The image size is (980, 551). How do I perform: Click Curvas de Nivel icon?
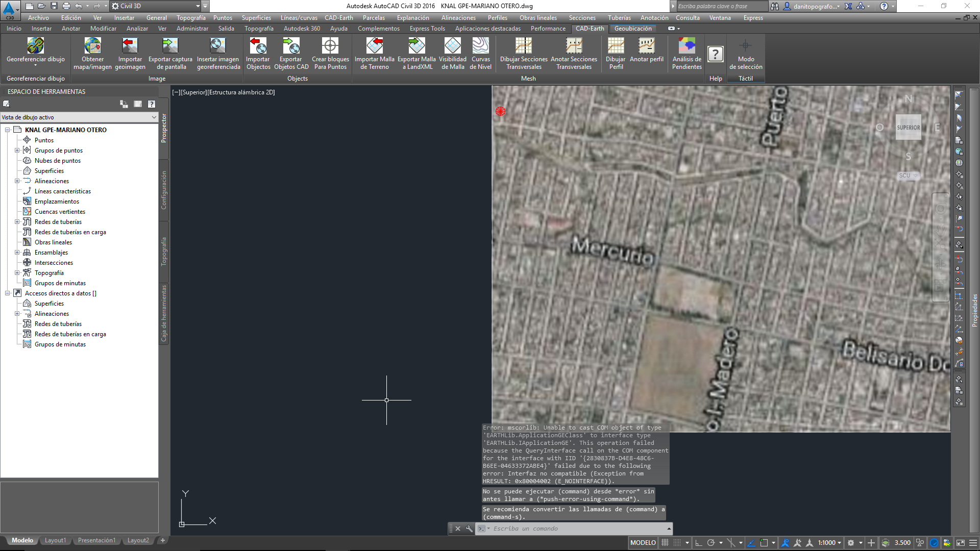(x=480, y=46)
